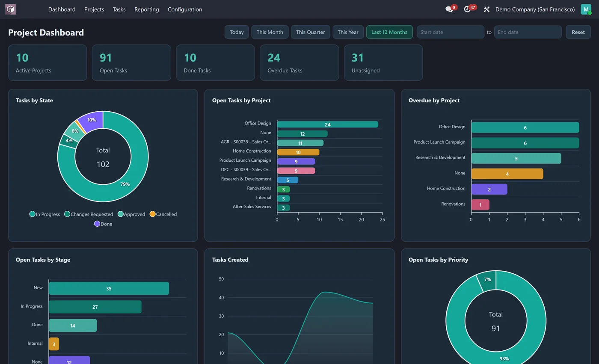Click the Start date field
Screen dimensions: 599x364
click(450, 32)
